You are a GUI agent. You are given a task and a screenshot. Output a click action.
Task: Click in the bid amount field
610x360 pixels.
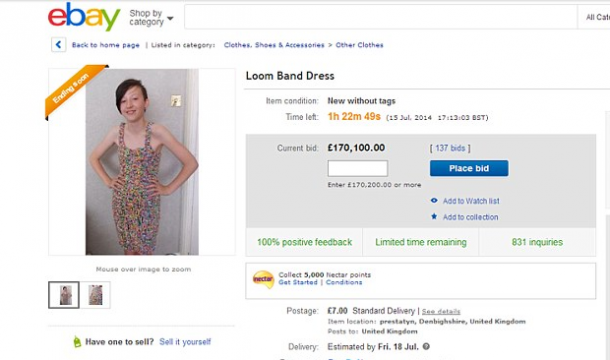pos(358,169)
